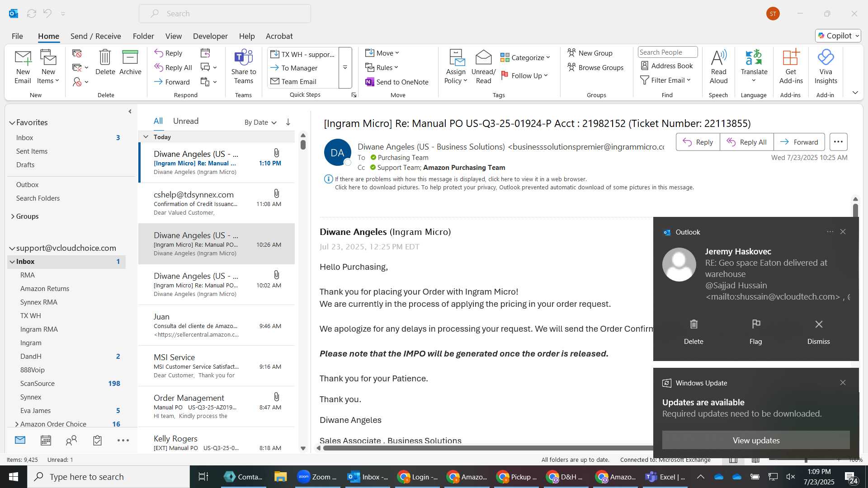868x488 pixels.
Task: Start Read Aloud
Action: [x=718, y=67]
